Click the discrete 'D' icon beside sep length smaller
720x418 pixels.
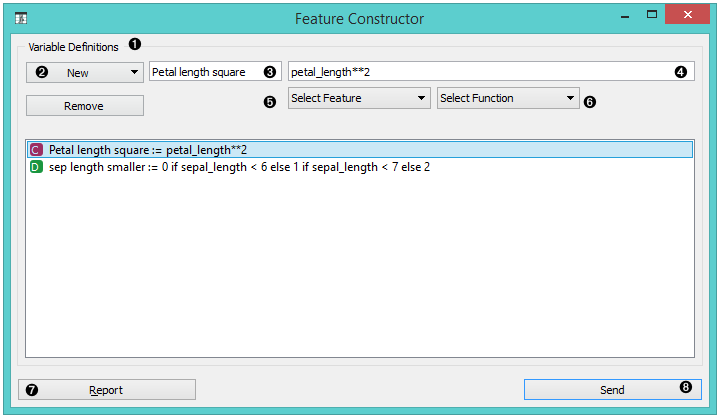(36, 167)
